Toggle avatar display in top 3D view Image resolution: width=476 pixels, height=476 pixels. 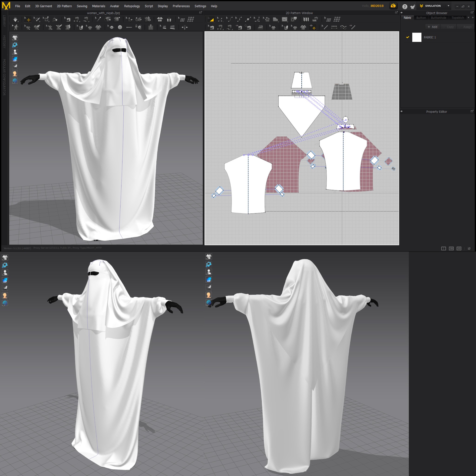[x=15, y=52]
